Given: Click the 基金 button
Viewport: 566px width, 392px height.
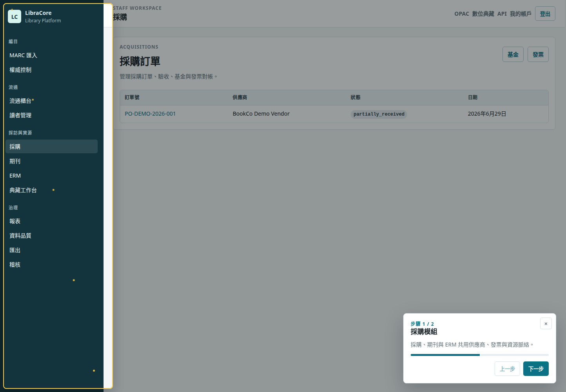Looking at the screenshot, I should [x=513, y=54].
